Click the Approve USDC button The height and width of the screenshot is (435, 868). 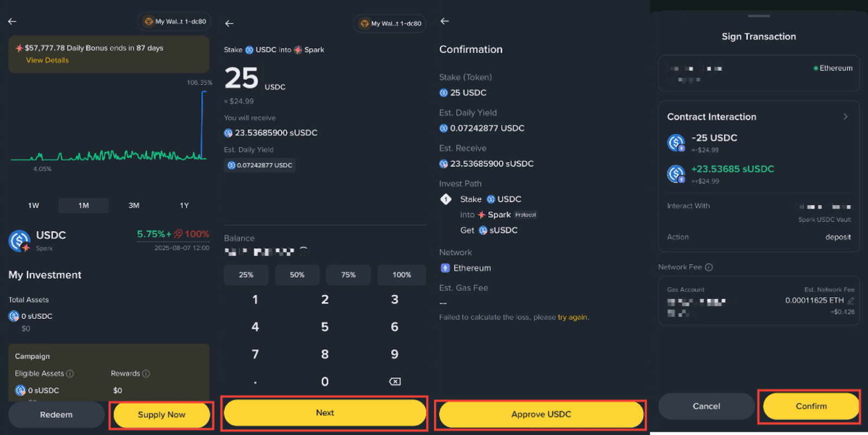click(x=541, y=414)
